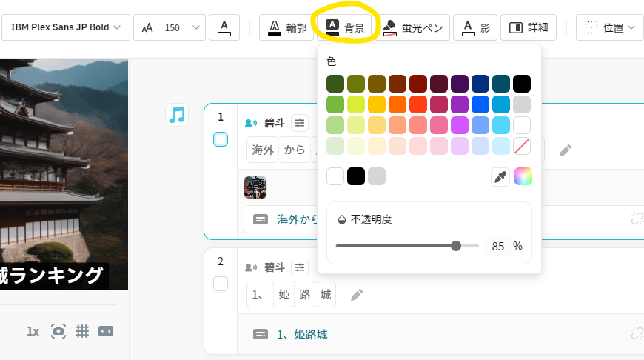Click the music note icon
Viewport: 644px width, 360px height.
(x=177, y=115)
